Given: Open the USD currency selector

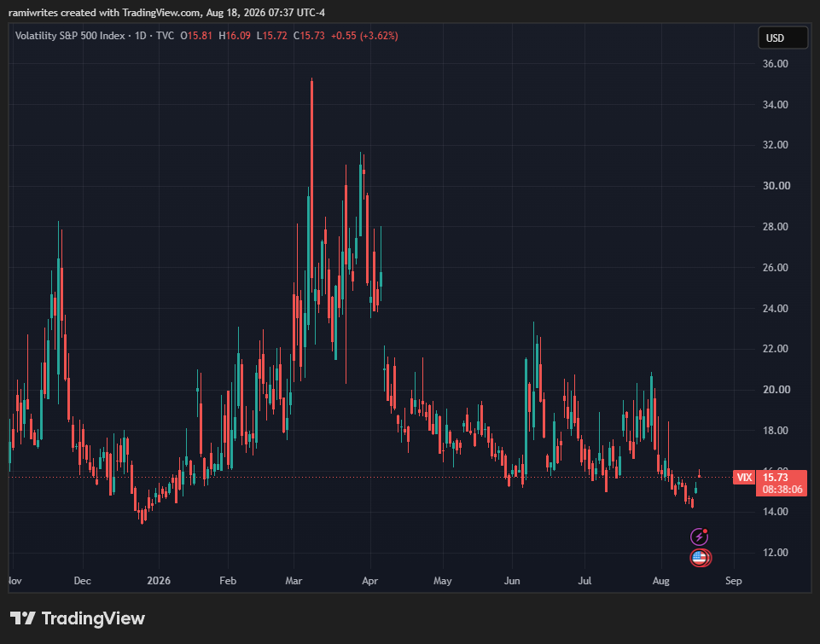Looking at the screenshot, I should pyautogui.click(x=782, y=38).
